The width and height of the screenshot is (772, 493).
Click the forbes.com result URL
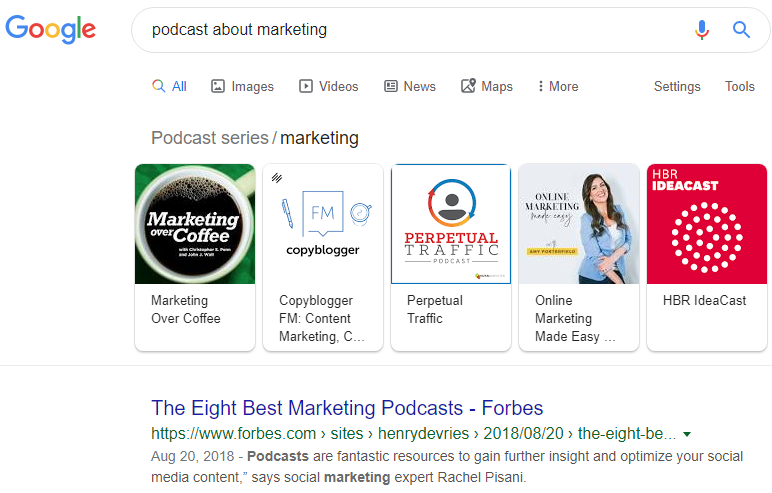pyautogui.click(x=414, y=433)
